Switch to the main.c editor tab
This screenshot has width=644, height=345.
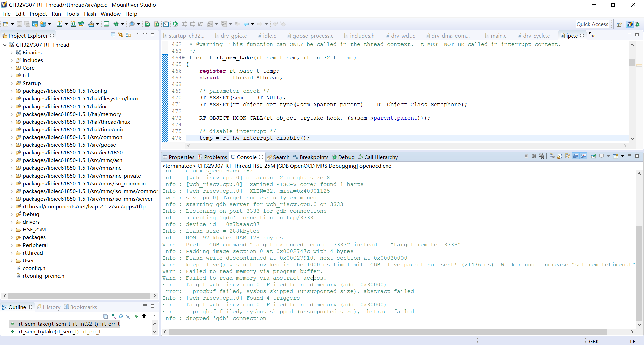(x=496, y=36)
